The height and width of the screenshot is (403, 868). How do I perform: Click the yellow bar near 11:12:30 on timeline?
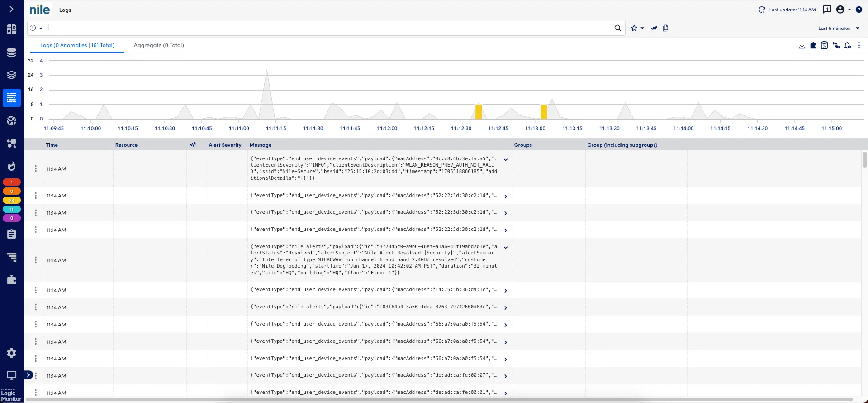479,112
